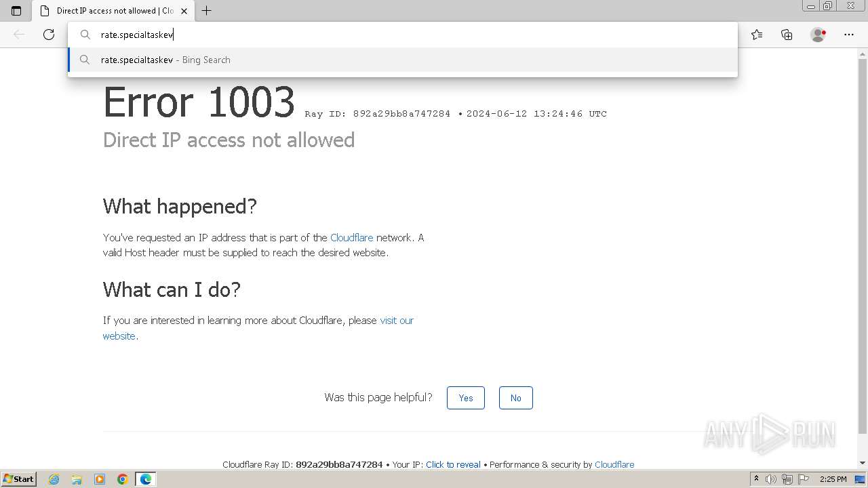Click the 2:25 PM clock in the taskbar

tap(833, 479)
